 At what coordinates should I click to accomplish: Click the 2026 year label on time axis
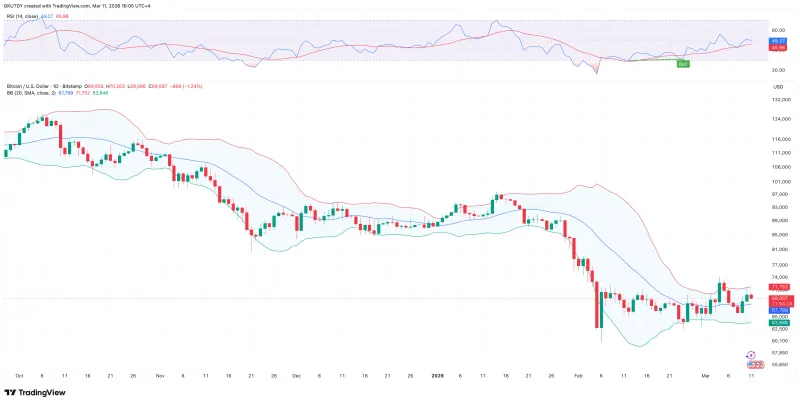pyautogui.click(x=438, y=375)
